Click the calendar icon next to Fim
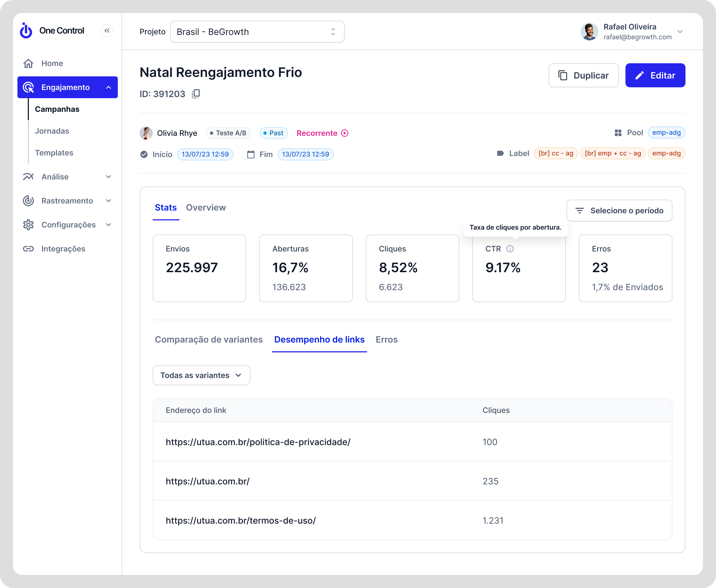 coord(251,154)
